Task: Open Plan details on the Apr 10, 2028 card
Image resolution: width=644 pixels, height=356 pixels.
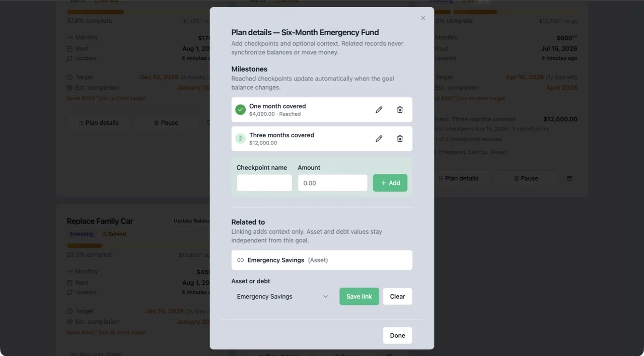Action: tap(458, 178)
